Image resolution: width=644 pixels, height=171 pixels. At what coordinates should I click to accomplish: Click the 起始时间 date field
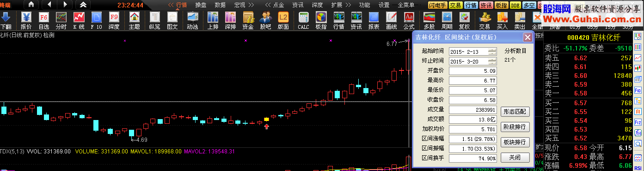pyautogui.click(x=473, y=51)
